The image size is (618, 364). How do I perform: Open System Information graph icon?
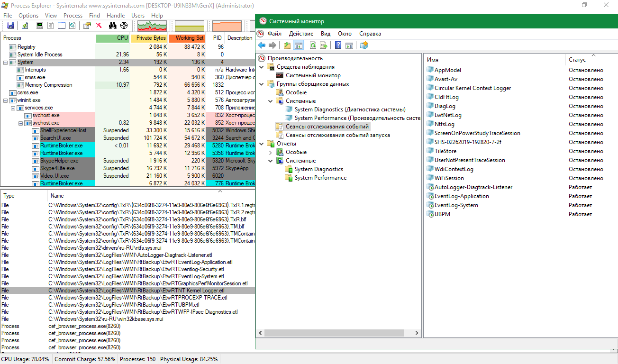click(40, 26)
